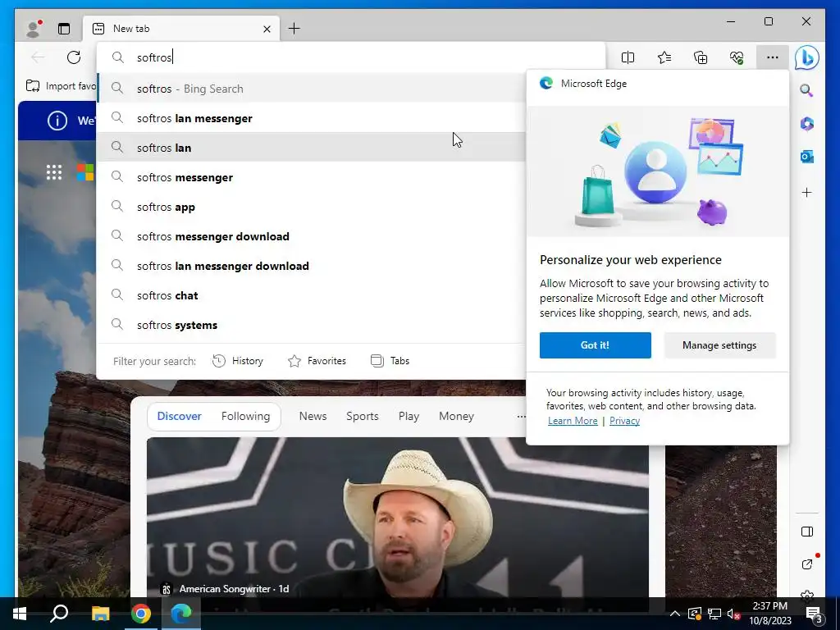Image resolution: width=840 pixels, height=630 pixels.
Task: Click Import favorites on the bookmarks bar
Action: click(x=61, y=85)
